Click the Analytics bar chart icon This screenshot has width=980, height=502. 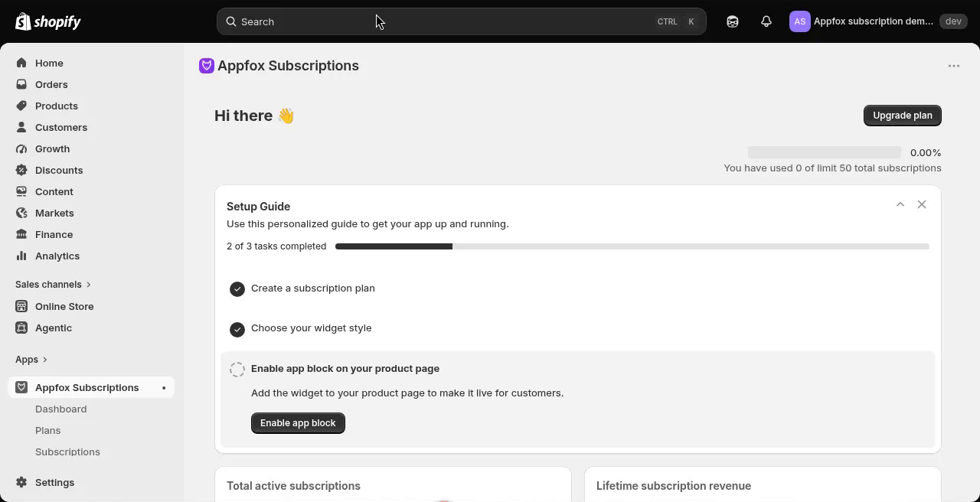(21, 256)
